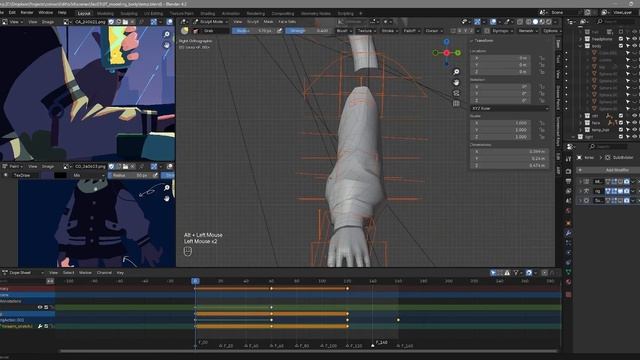Click the red center of navigation gizmo
Screen dimensions: 640x360
tap(447, 53)
